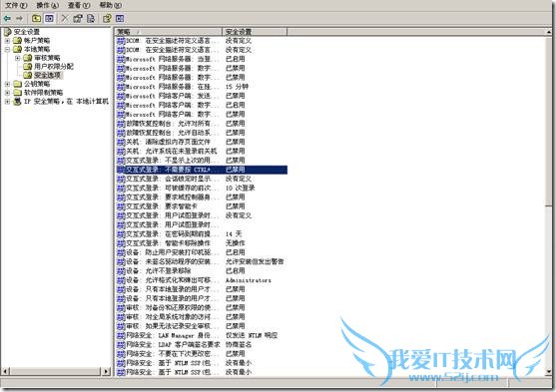Image resolution: width=556 pixels, height=392 pixels.
Task: Click the 允许安装但发出警告 setting value
Action: click(255, 262)
